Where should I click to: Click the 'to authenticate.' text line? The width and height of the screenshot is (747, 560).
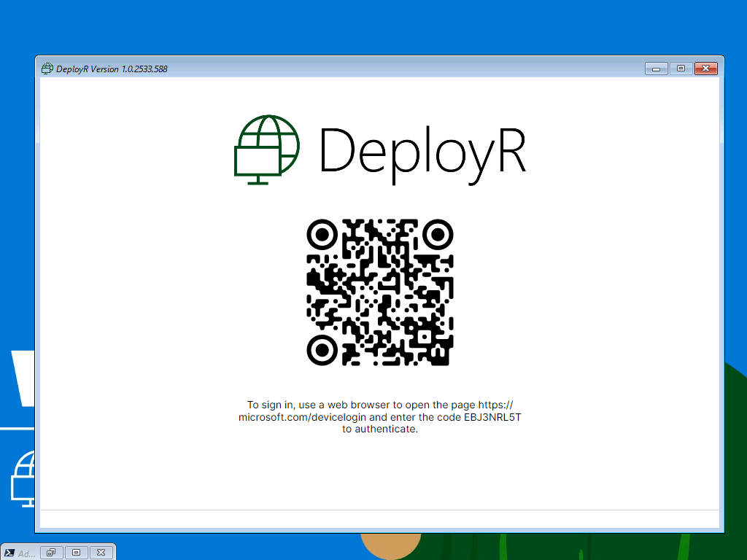pos(379,429)
